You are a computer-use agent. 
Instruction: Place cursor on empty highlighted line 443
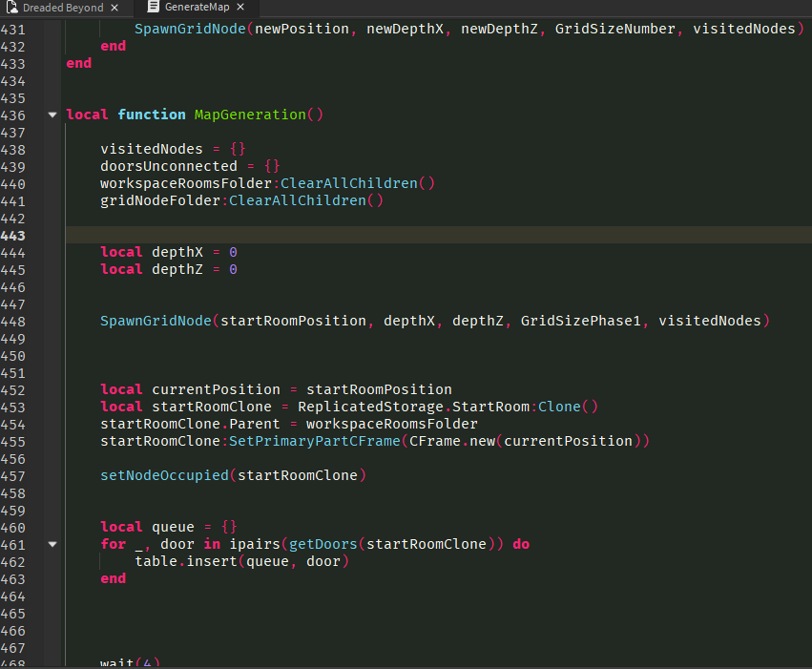click(382, 235)
